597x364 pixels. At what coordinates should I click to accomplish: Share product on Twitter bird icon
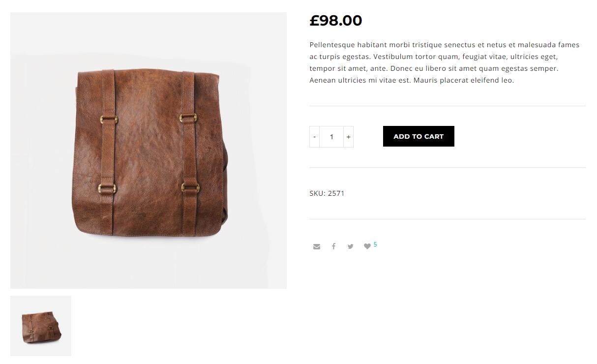coord(350,246)
